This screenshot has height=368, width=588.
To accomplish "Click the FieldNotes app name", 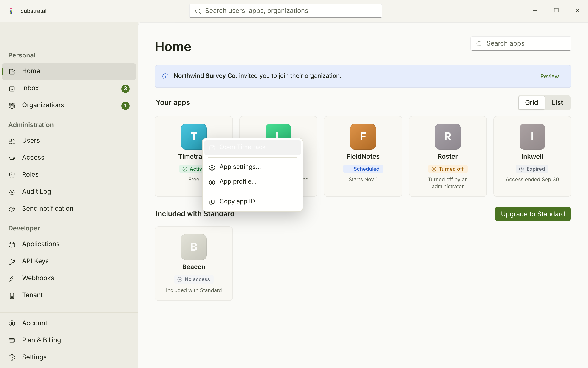I will pos(363,157).
